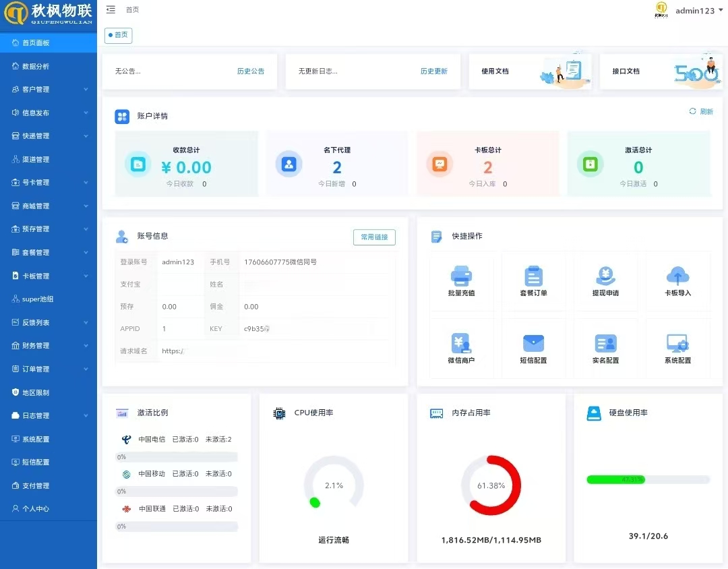Open the admin123 user dropdown
Viewport: 728px width, 569px height.
click(x=698, y=11)
